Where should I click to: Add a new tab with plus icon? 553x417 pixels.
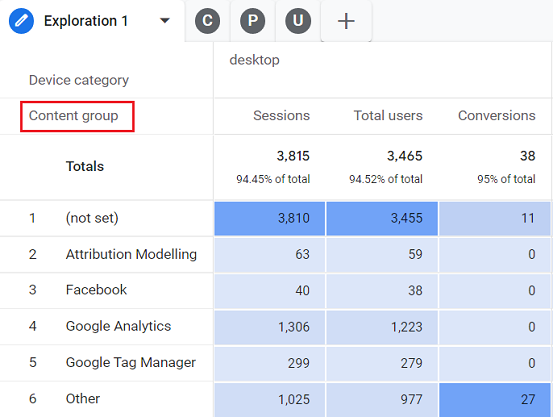point(346,21)
